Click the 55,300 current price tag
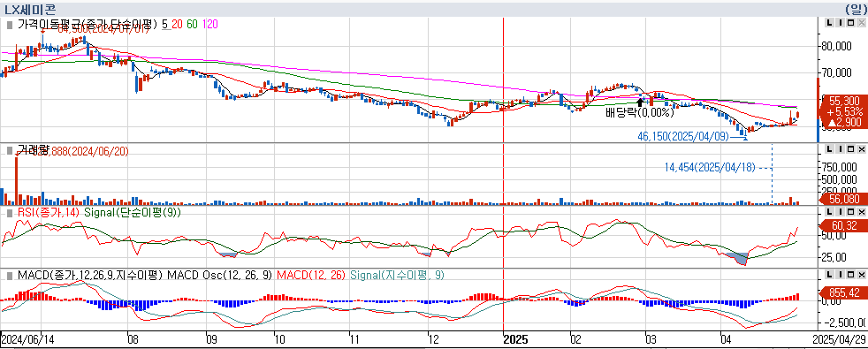The image size is (868, 349). pyautogui.click(x=844, y=101)
